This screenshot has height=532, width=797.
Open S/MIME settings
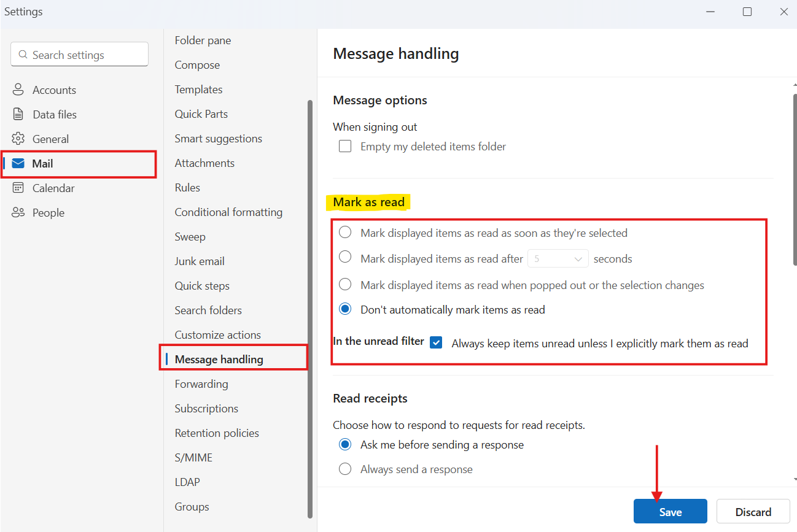(x=193, y=458)
